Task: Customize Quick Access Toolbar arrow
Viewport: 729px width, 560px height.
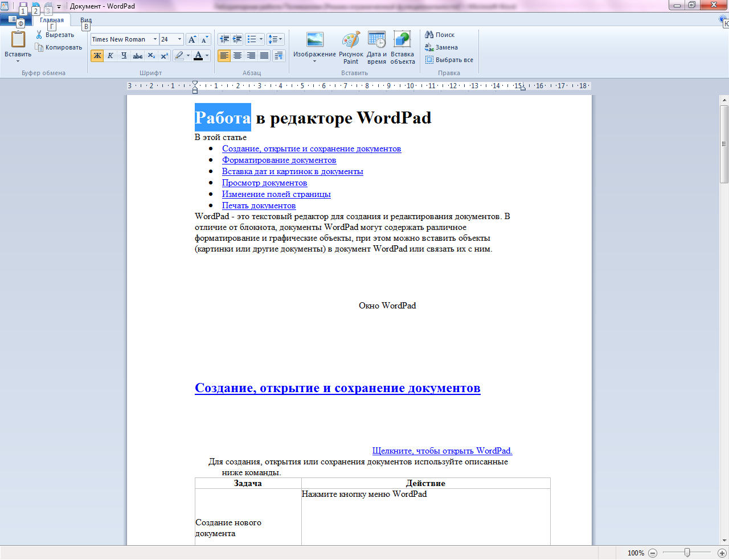Action: pyautogui.click(x=59, y=7)
